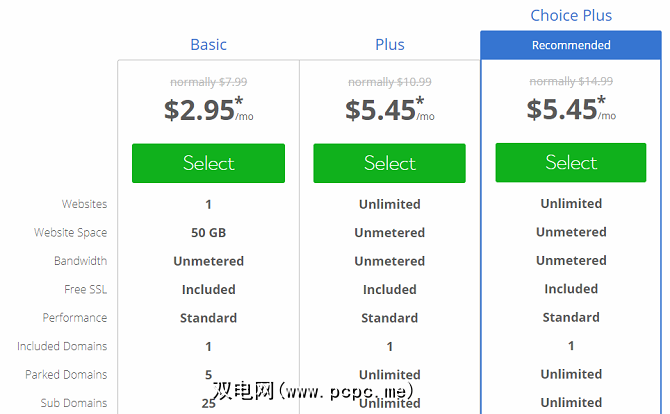This screenshot has width=670, height=414.
Task: Click the Websites row label
Action: tap(84, 204)
